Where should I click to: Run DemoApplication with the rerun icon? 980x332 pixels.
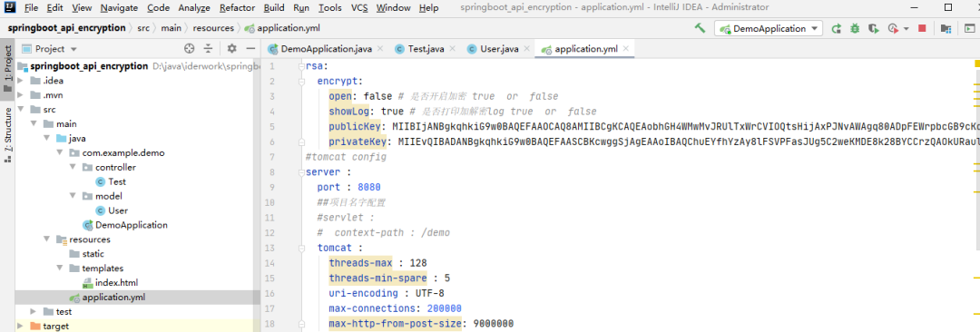[x=837, y=28]
